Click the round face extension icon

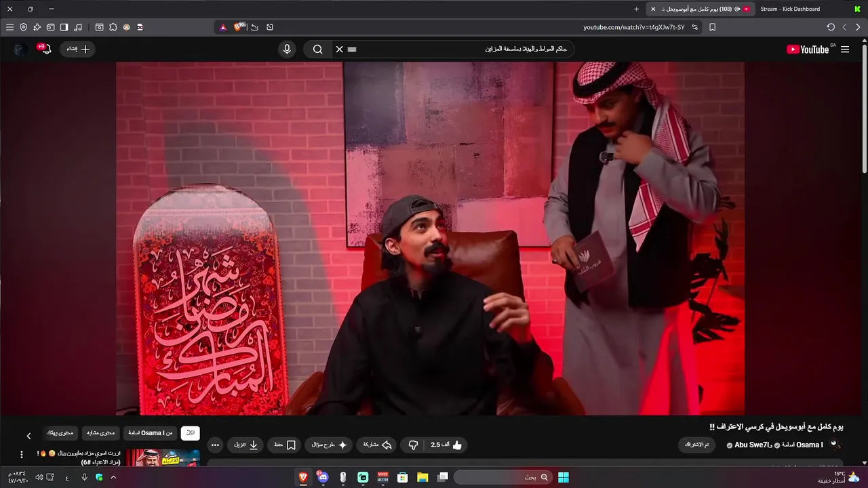pyautogui.click(x=127, y=27)
